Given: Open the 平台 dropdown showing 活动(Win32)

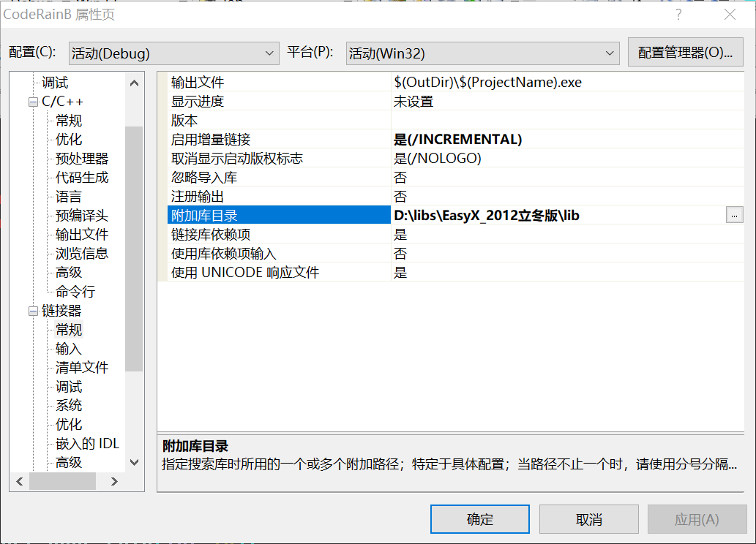Looking at the screenshot, I should point(482,53).
